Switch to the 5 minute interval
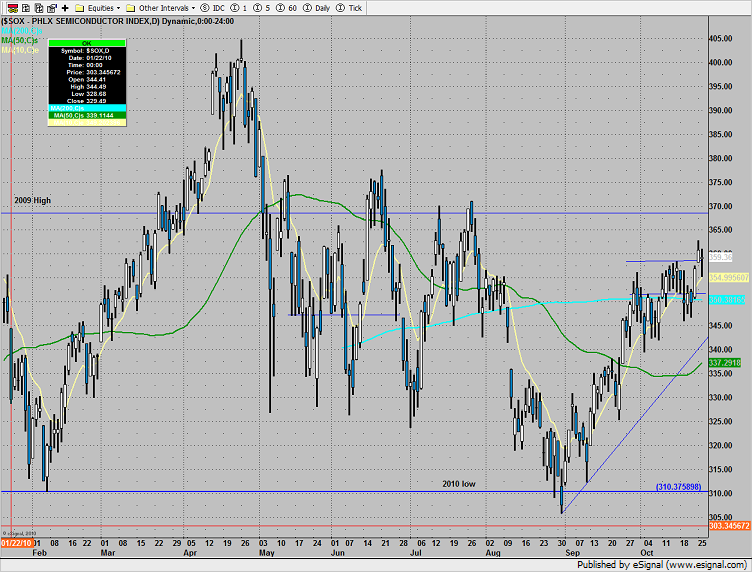 click(268, 8)
